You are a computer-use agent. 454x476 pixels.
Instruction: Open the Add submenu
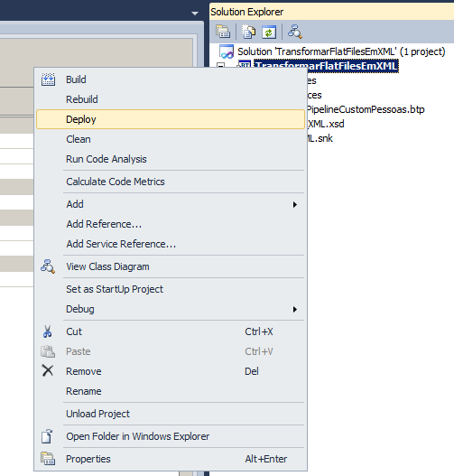170,204
